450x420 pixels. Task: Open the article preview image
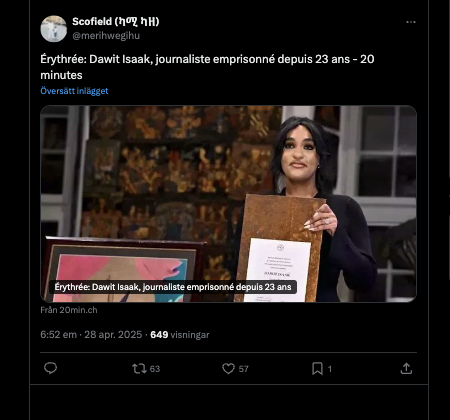pos(228,204)
